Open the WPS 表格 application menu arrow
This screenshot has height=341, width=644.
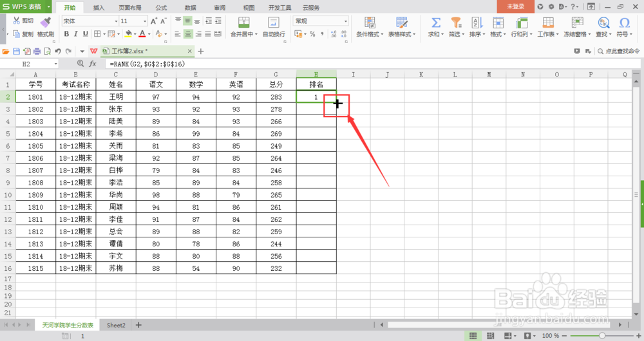coord(49,6)
